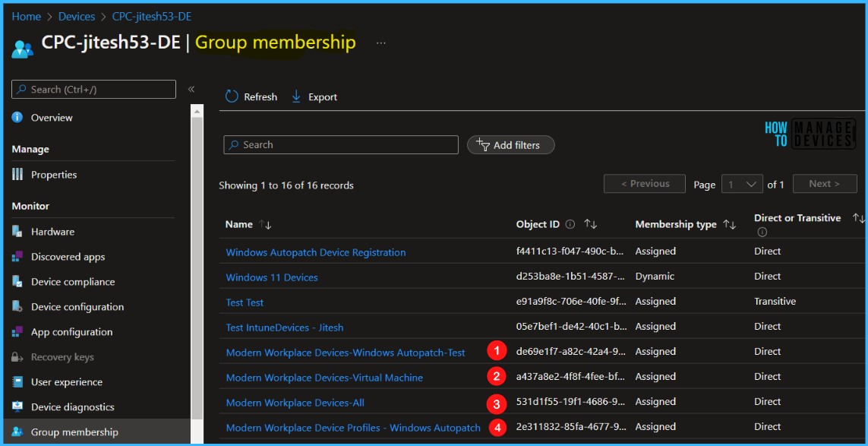This screenshot has height=446, width=868.
Task: Sort the table by Name column arrows
Action: pos(265,224)
